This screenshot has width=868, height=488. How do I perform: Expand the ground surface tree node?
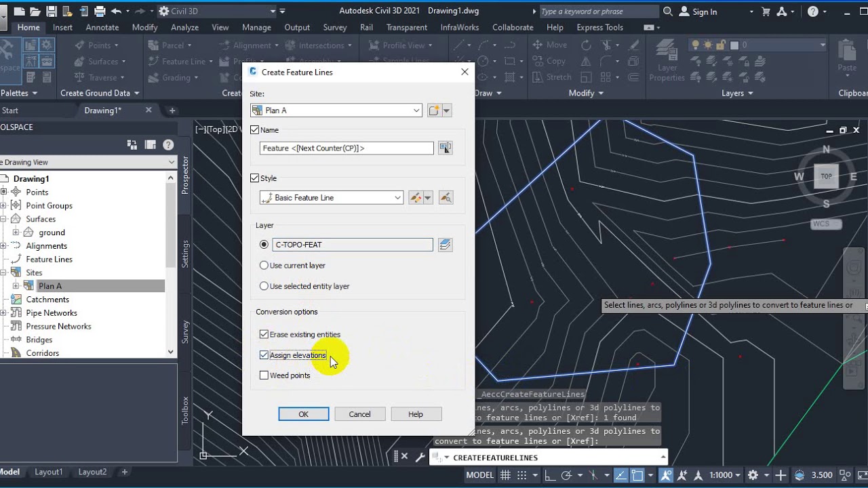tap(16, 232)
